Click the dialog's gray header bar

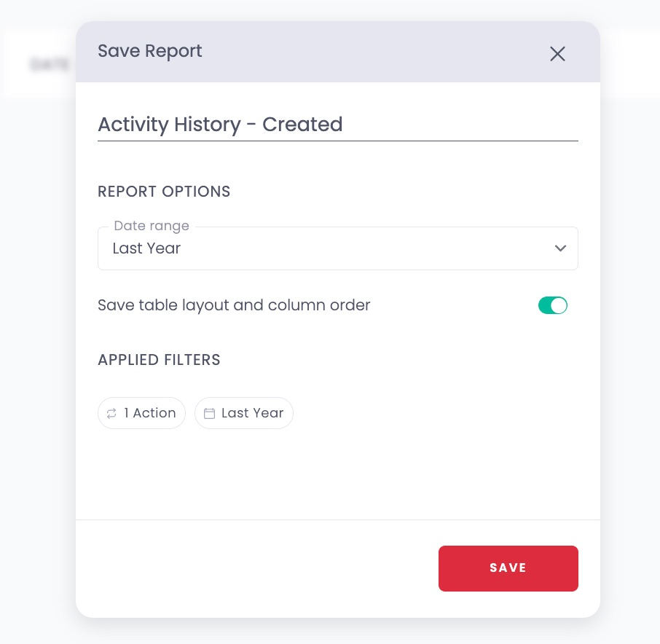(337, 52)
